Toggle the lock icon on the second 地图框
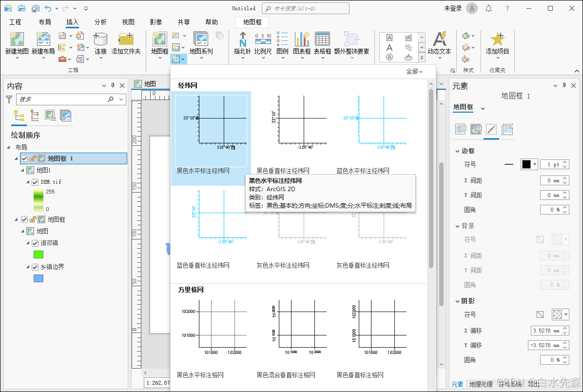This screenshot has height=392, width=583. [33, 219]
